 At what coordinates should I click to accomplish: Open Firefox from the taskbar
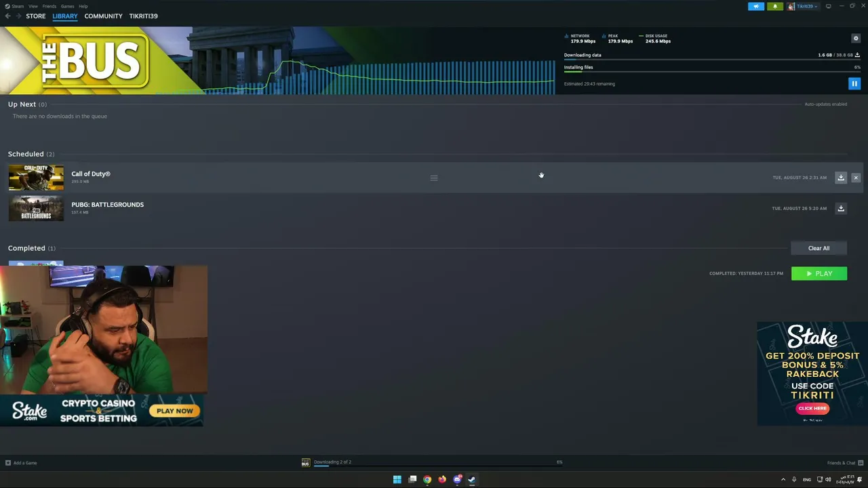click(442, 480)
